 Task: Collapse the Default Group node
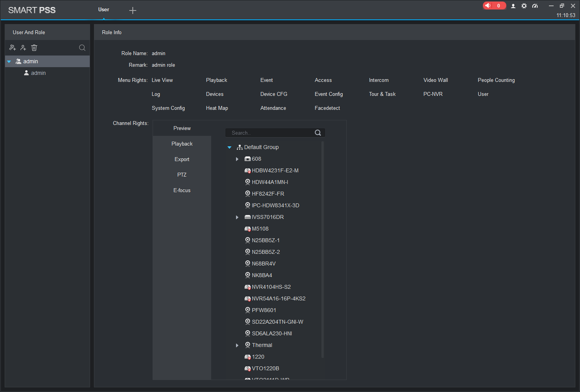pyautogui.click(x=229, y=147)
